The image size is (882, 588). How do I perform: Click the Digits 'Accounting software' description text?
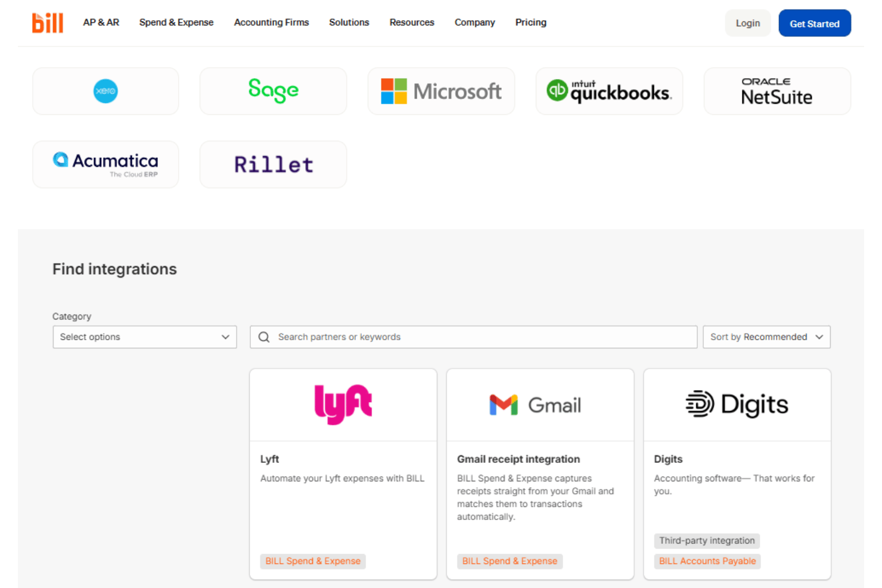tap(734, 485)
